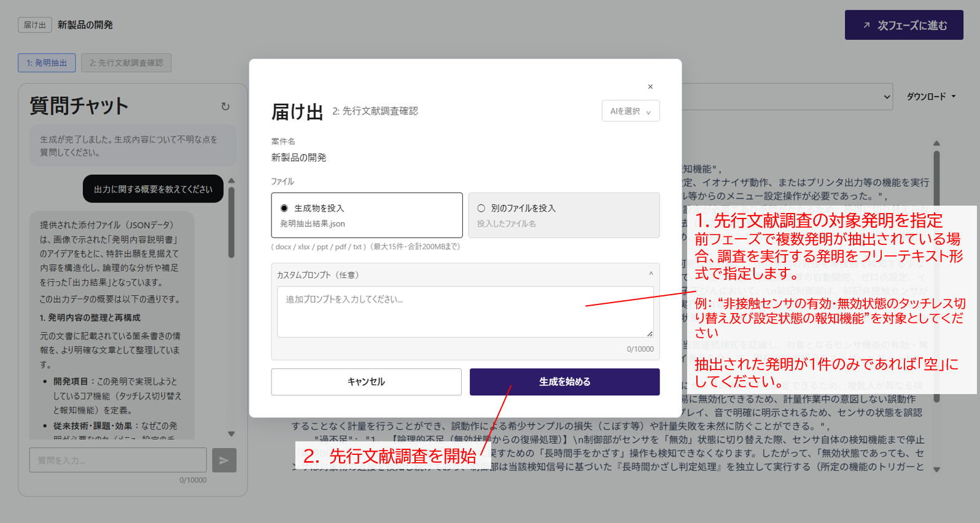Viewport: 980px width, 523px height.
Task: Click the 次フェーズに進む button
Action: (904, 25)
